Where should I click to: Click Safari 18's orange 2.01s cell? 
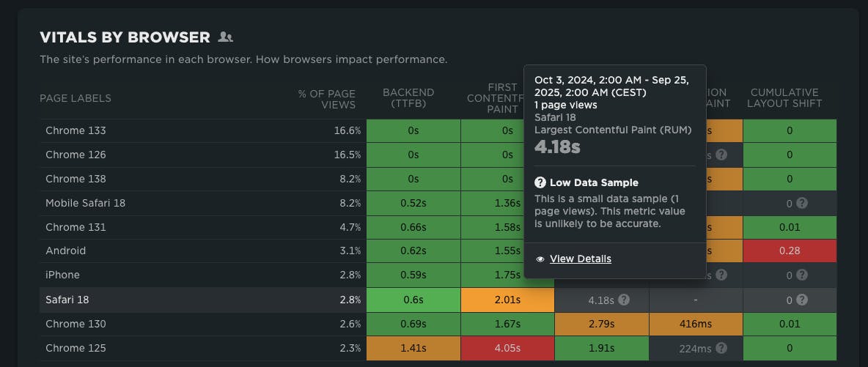click(x=507, y=300)
